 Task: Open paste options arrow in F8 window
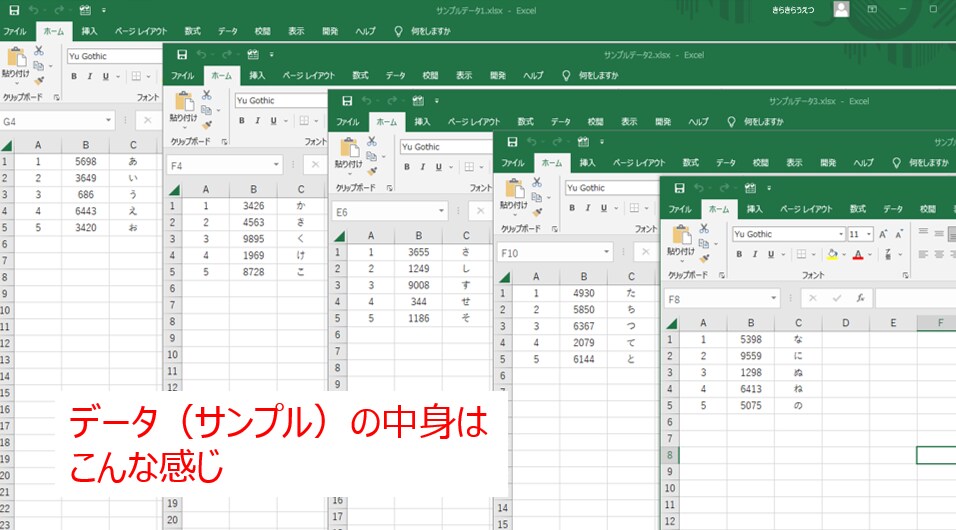(680, 260)
